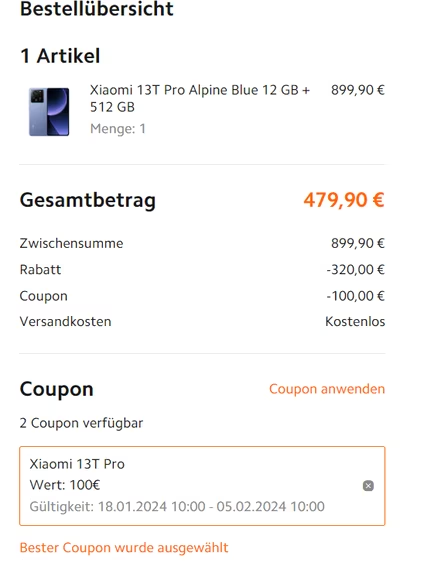424x577 pixels.
Task: Click the Rabatt discount label
Action: click(40, 270)
